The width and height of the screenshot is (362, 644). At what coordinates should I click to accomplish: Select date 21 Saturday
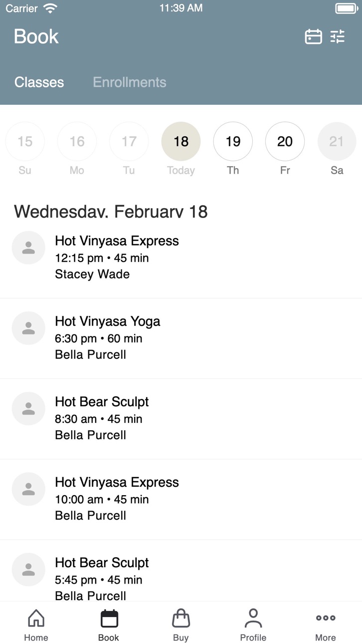pyautogui.click(x=337, y=142)
